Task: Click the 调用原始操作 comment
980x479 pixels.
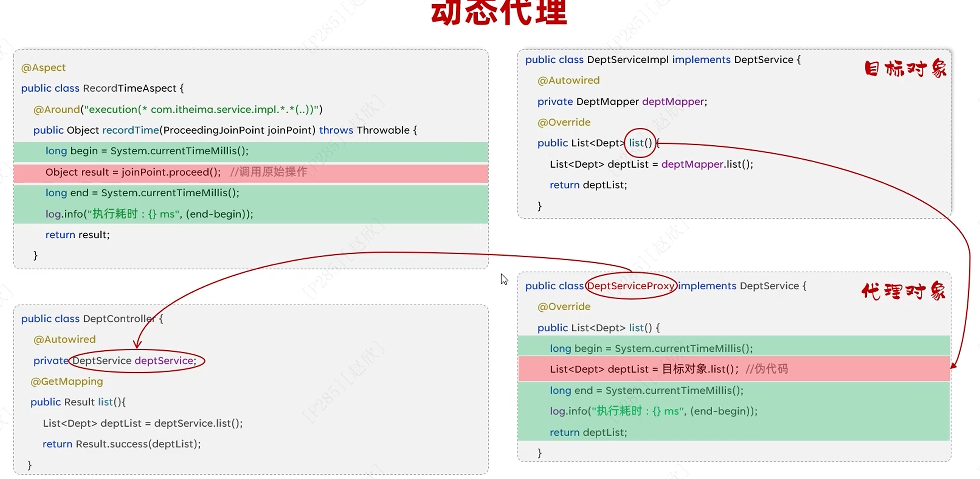Action: pos(269,172)
